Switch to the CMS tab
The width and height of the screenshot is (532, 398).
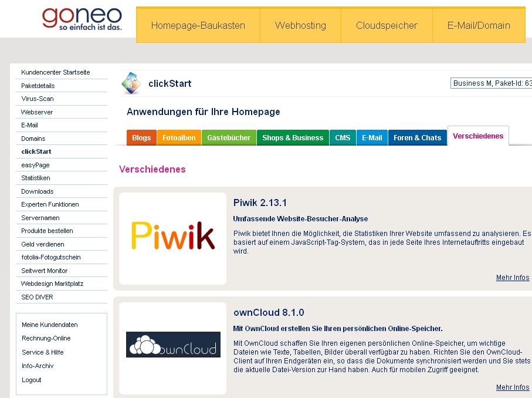[x=343, y=137]
